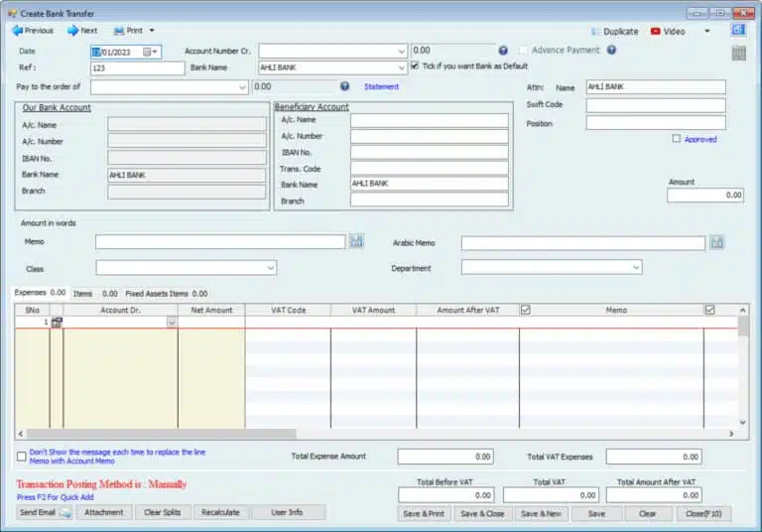This screenshot has height=532, width=762.
Task: Switch to the Items tab
Action: click(82, 294)
